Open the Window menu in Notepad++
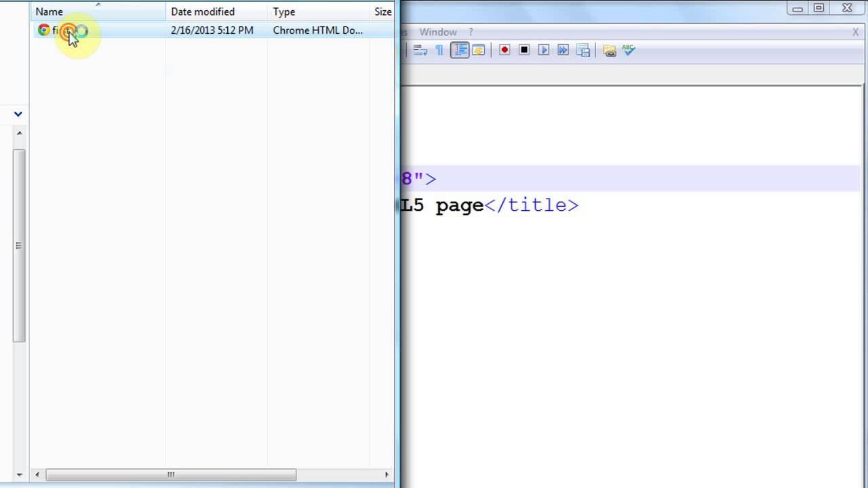Screen dimensions: 868x488 437,32
